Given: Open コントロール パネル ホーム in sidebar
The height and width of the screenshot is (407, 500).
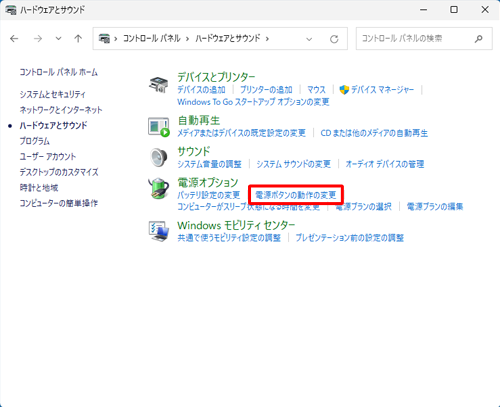Looking at the screenshot, I should (x=59, y=72).
